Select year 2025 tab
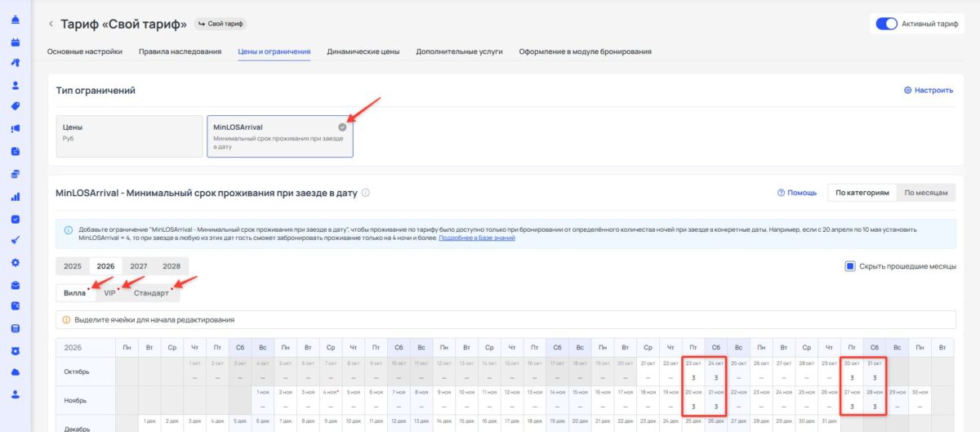980x432 pixels. coord(73,266)
